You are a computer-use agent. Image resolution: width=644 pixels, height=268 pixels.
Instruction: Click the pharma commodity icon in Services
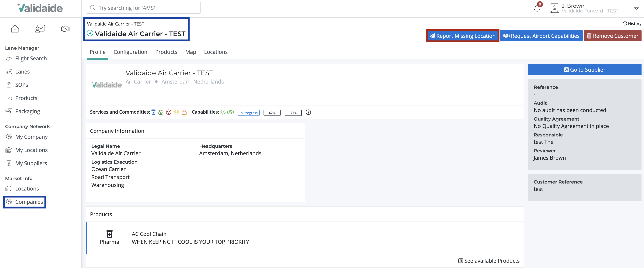point(153,112)
